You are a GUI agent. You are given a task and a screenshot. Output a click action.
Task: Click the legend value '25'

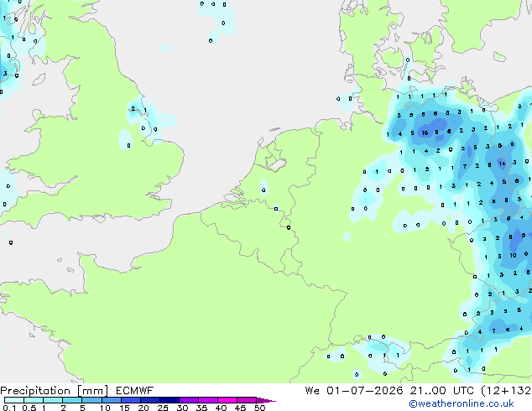click(163, 408)
